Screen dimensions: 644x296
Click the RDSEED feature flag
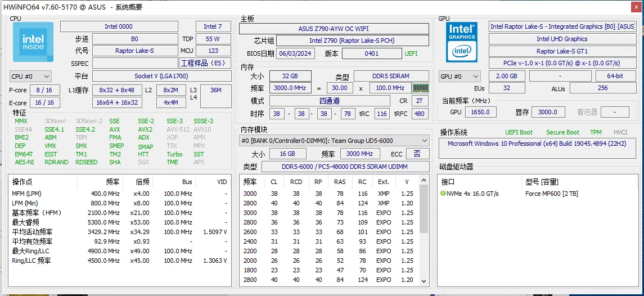click(x=86, y=163)
